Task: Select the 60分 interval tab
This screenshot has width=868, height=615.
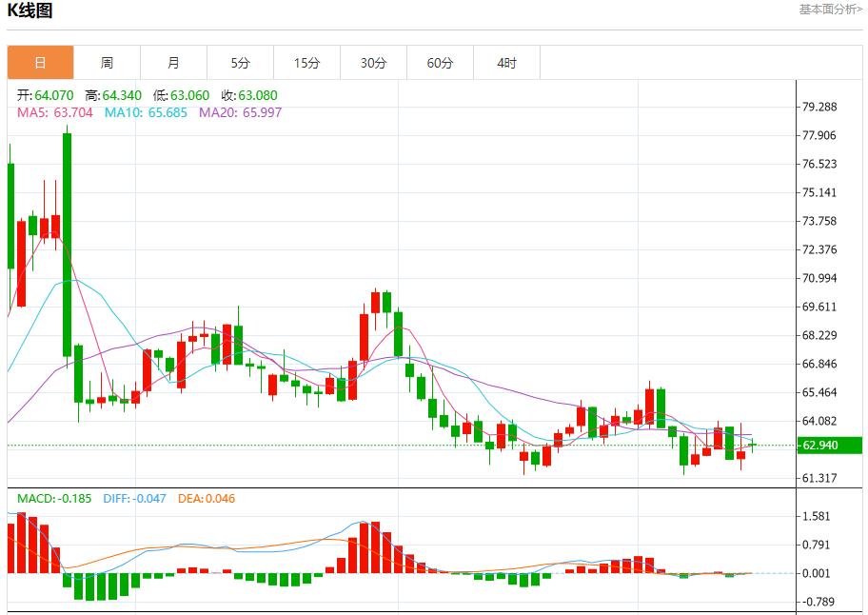Action: click(x=440, y=62)
